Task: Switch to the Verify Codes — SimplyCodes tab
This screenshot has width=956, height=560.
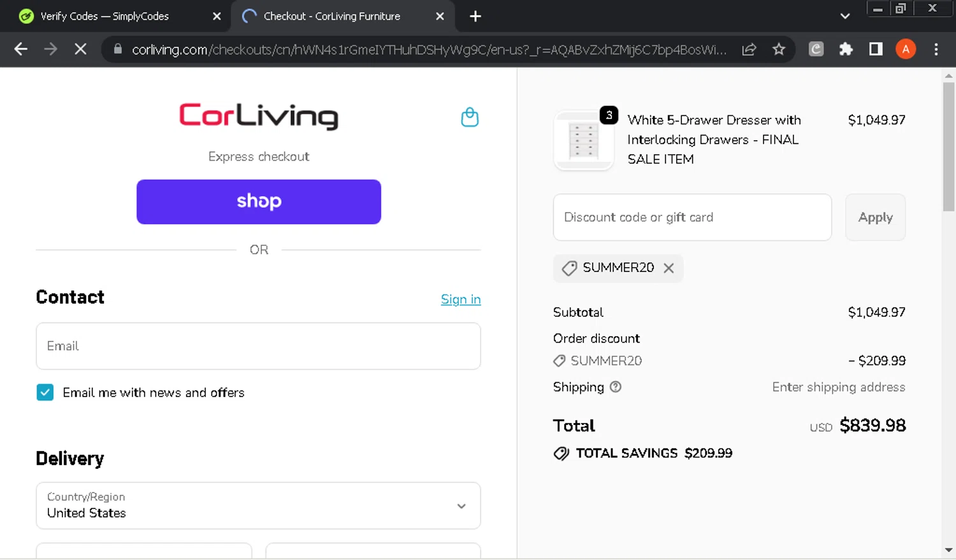Action: (x=105, y=17)
